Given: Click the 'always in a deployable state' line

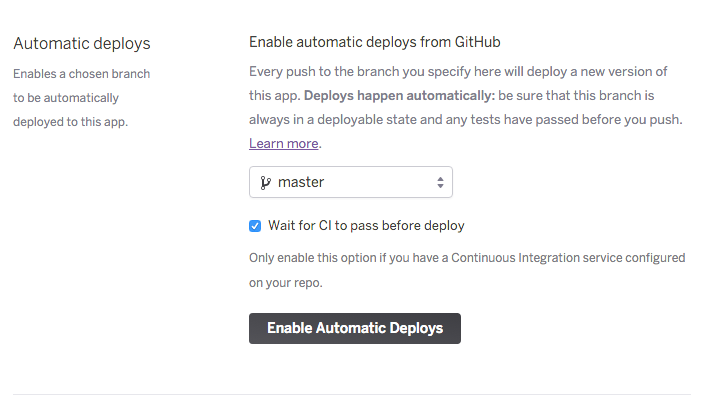Looking at the screenshot, I should [x=466, y=120].
